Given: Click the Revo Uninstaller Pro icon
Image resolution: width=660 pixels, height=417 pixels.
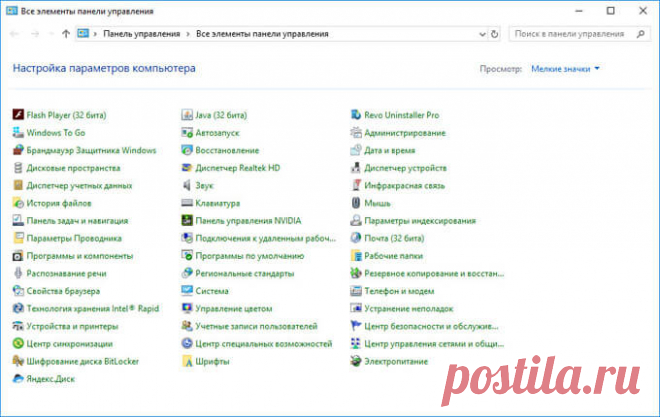Looking at the screenshot, I should point(356,115).
